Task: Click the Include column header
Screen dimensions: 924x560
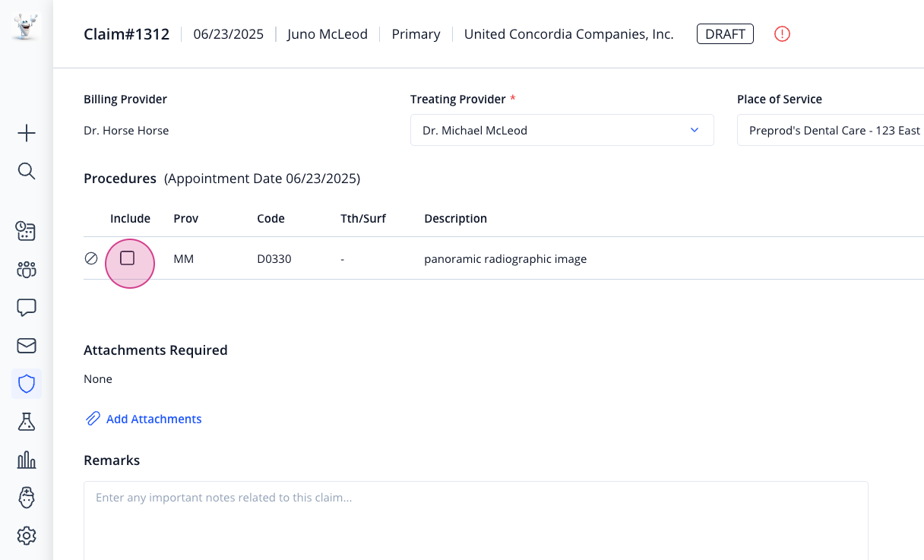Action: pos(131,219)
